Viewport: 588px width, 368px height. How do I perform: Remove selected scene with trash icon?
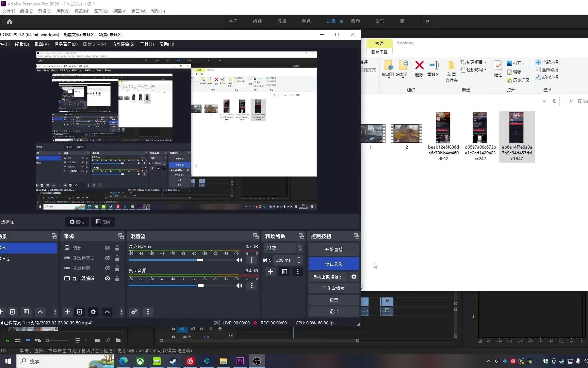[x=12, y=312]
